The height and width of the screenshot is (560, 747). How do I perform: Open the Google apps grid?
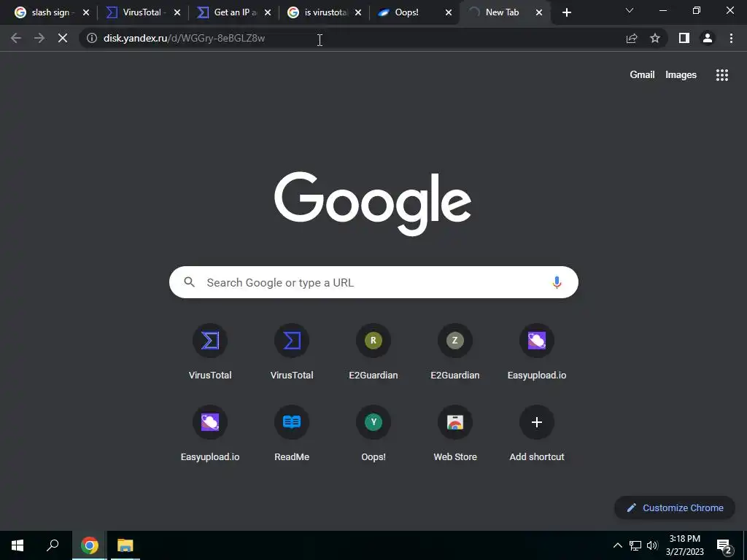(x=721, y=75)
